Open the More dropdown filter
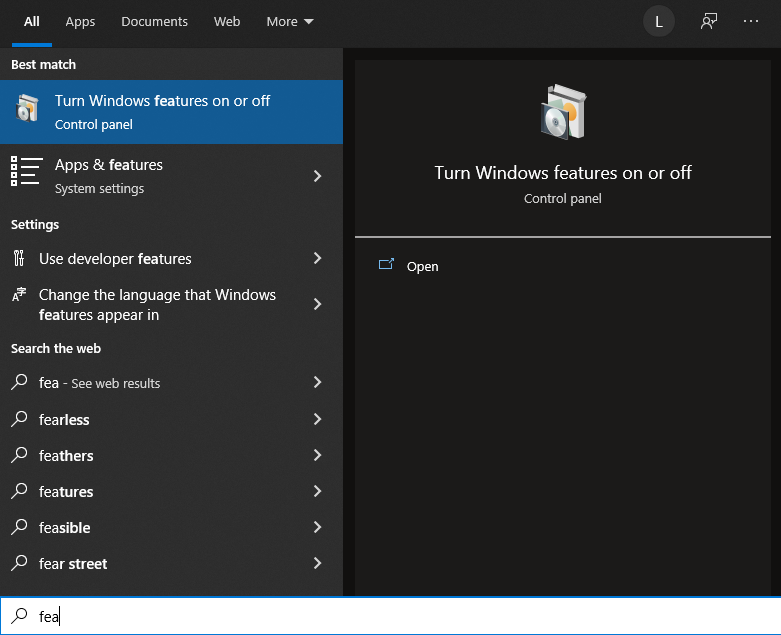 click(290, 21)
